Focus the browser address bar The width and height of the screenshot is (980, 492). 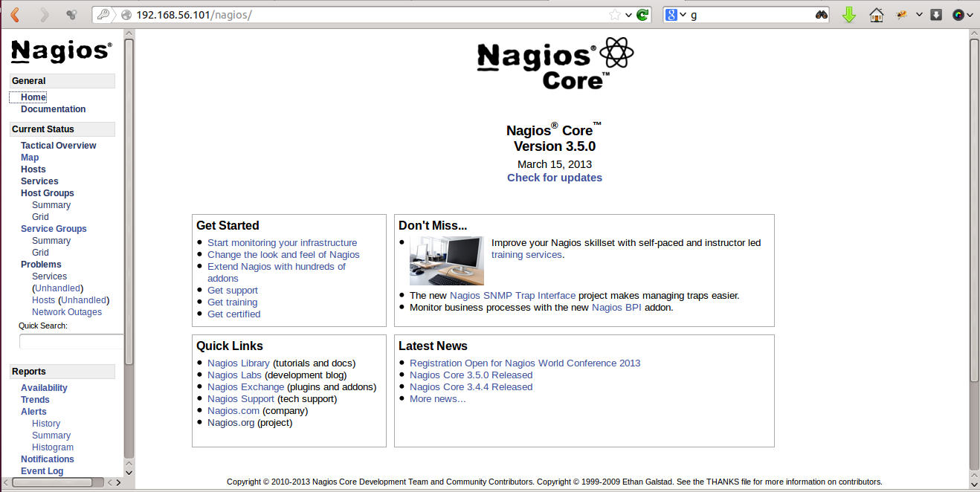(370, 15)
